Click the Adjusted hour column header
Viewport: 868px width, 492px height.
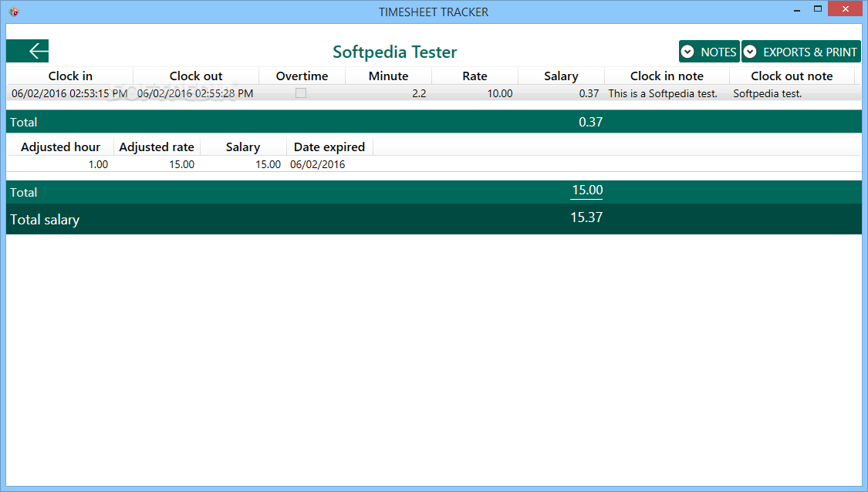(60, 147)
